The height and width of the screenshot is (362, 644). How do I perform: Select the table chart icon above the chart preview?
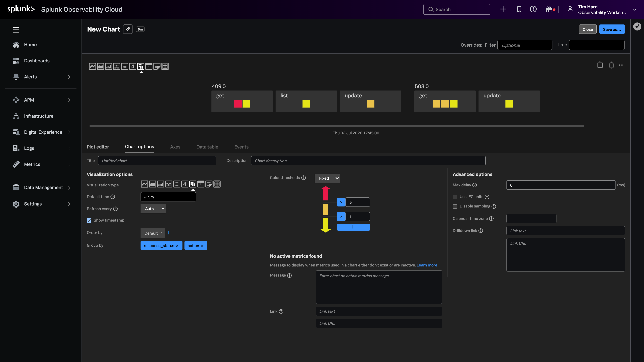pyautogui.click(x=165, y=66)
